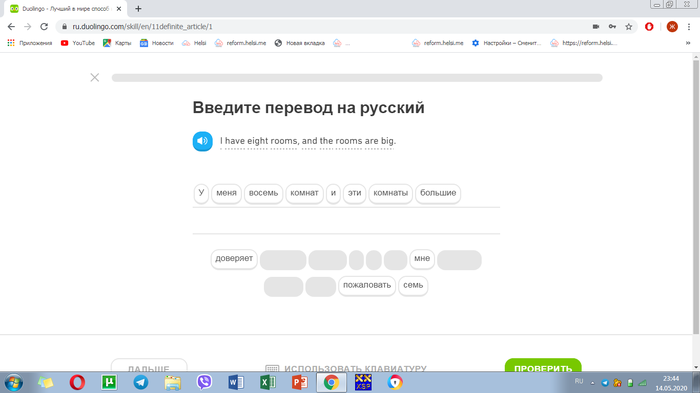Select the Duolingo browser tab
This screenshot has height=393, width=700.
(66, 8)
